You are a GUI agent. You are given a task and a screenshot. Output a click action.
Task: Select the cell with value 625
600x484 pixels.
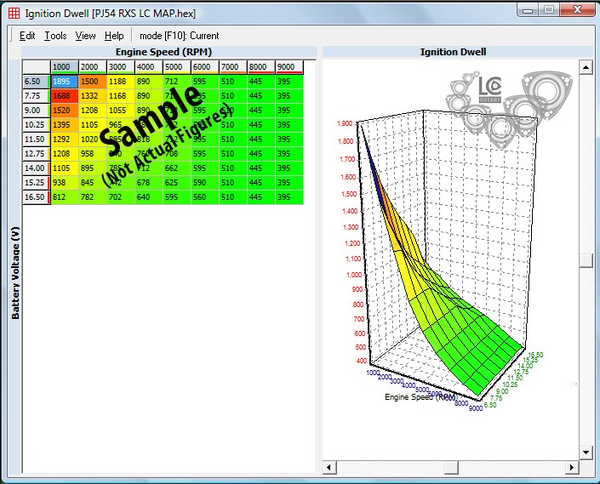click(x=177, y=183)
